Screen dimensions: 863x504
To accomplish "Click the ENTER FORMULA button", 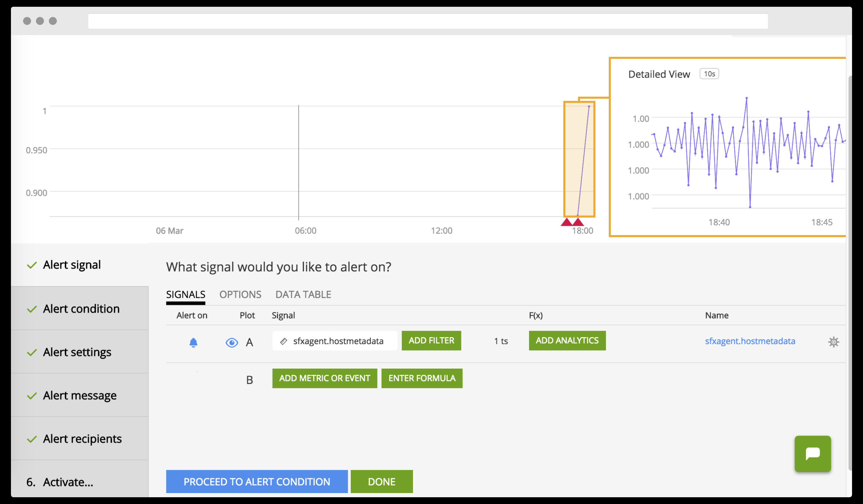I will point(422,378).
